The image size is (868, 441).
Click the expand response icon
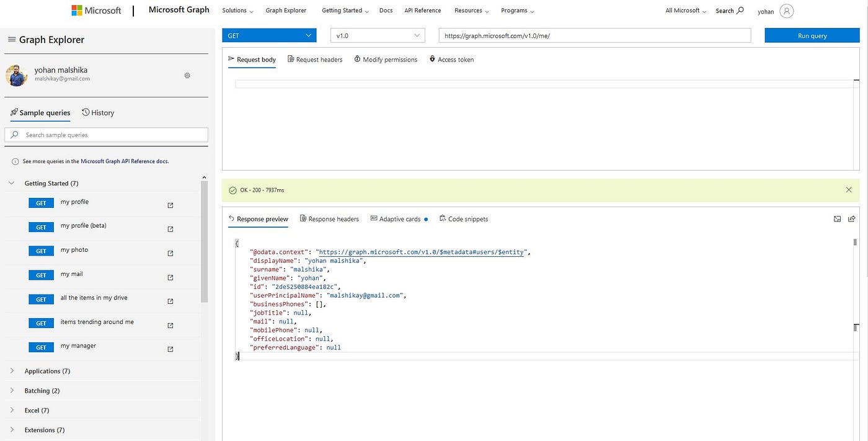pos(837,219)
